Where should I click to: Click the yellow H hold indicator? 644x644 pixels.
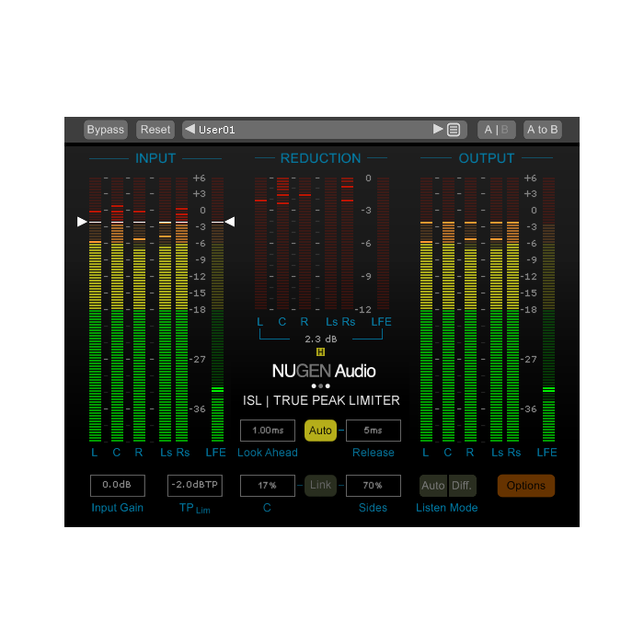point(320,352)
